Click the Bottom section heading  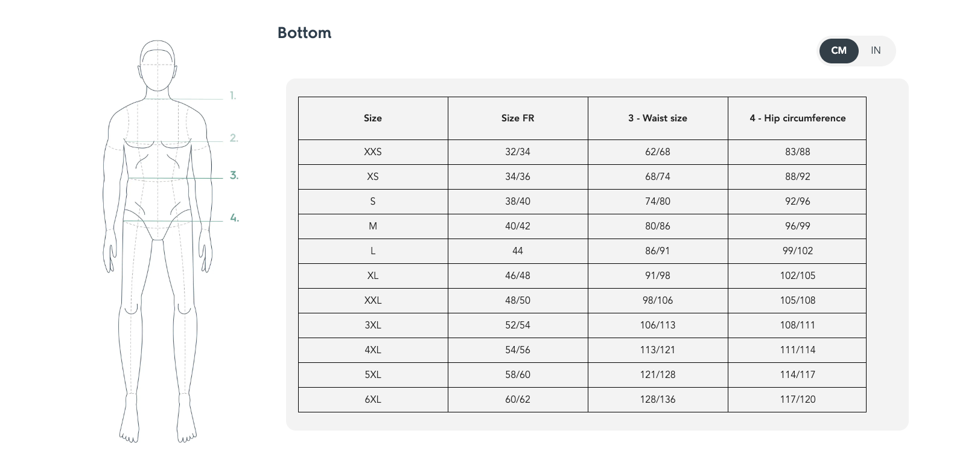[304, 33]
